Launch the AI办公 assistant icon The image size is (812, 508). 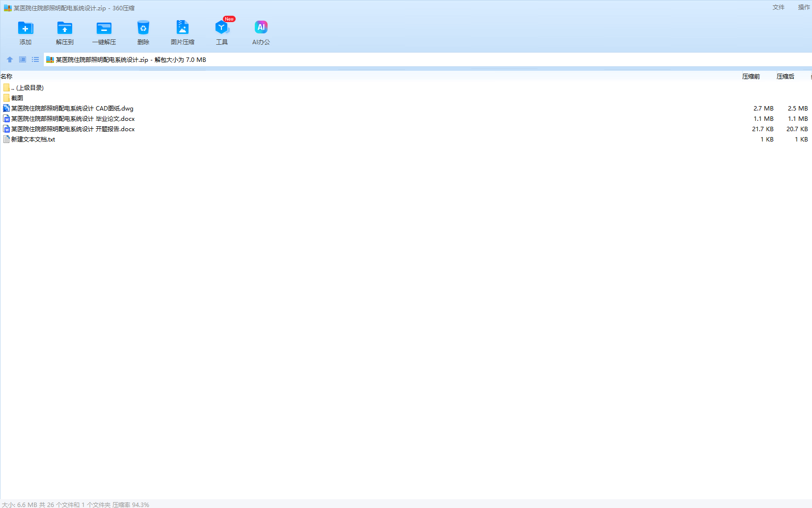[261, 27]
